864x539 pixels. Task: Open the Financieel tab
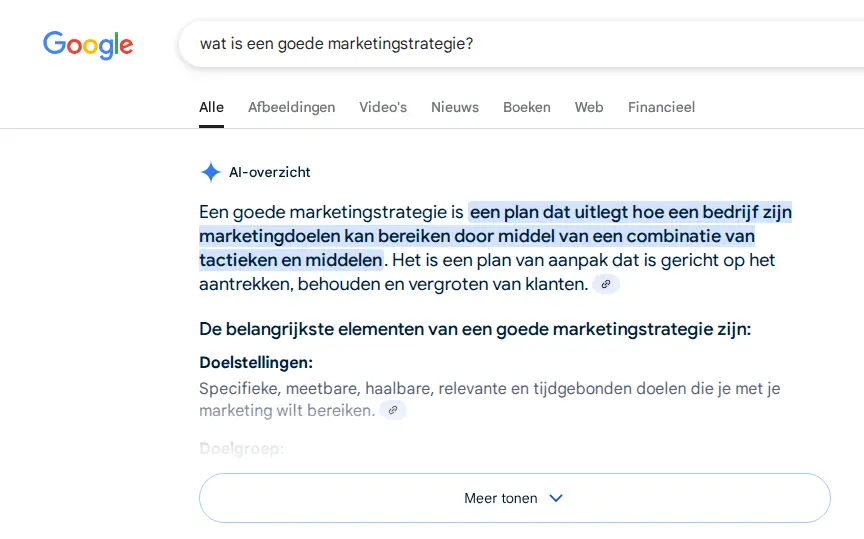(x=661, y=107)
